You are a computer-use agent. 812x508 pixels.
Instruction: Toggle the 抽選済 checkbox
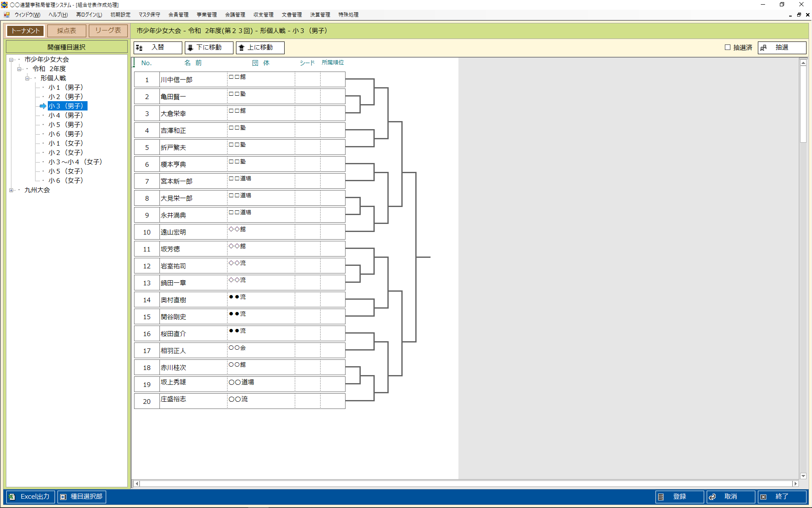[727, 47]
